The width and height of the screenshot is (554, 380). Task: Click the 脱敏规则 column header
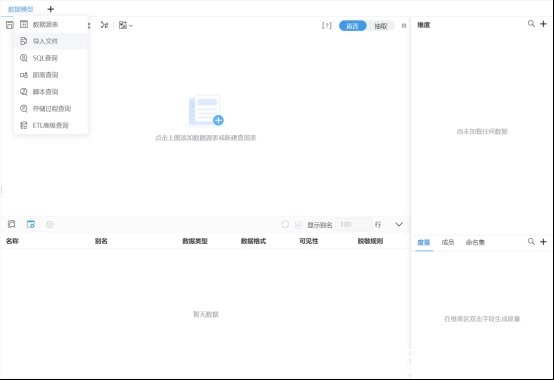(370, 241)
